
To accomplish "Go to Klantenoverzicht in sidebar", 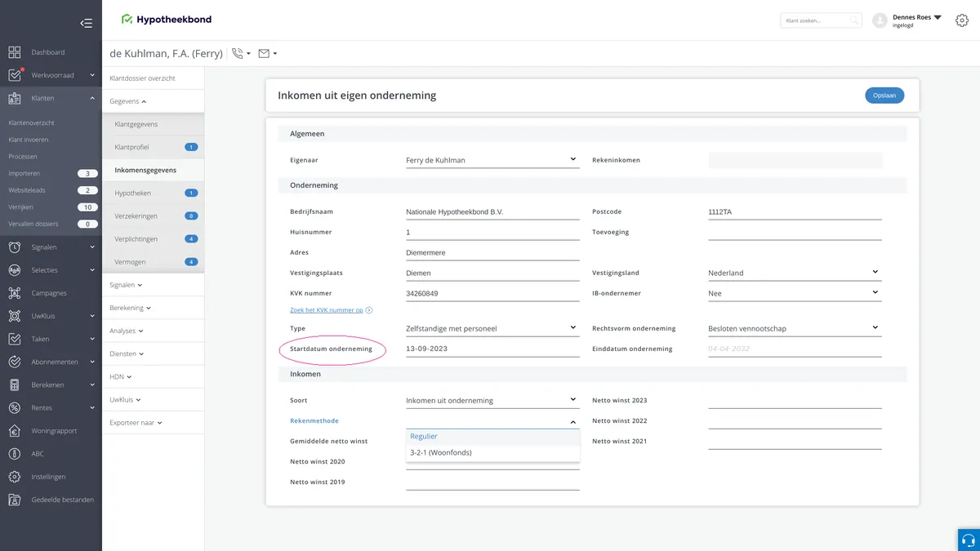I will [x=32, y=122].
